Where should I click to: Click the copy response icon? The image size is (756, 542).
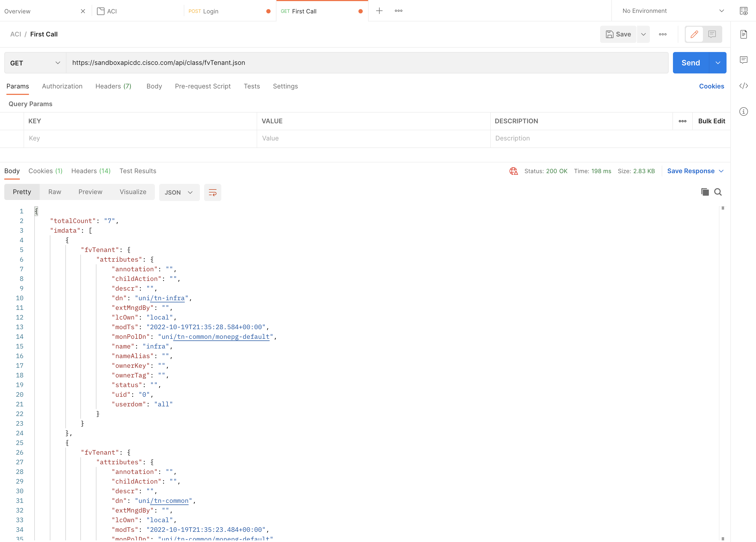(x=704, y=192)
